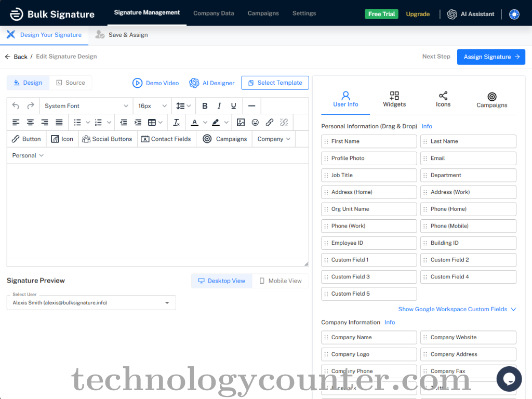The height and width of the screenshot is (399, 532).
Task: Click the Select Template button
Action: (275, 83)
